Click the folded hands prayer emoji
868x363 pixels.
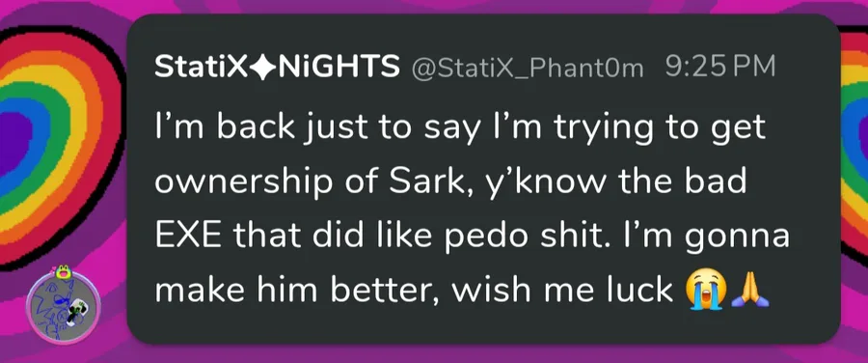click(x=750, y=291)
